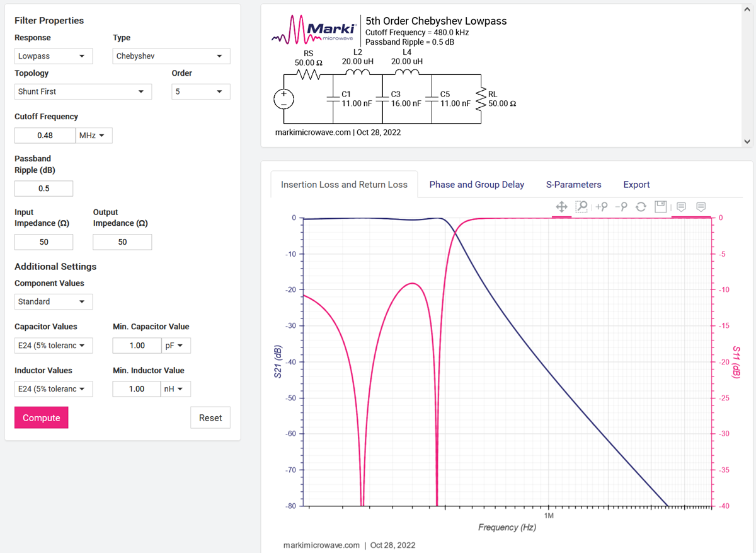Switch to Phase and Group Delay tab
This screenshot has height=553, width=756.
pyautogui.click(x=476, y=185)
